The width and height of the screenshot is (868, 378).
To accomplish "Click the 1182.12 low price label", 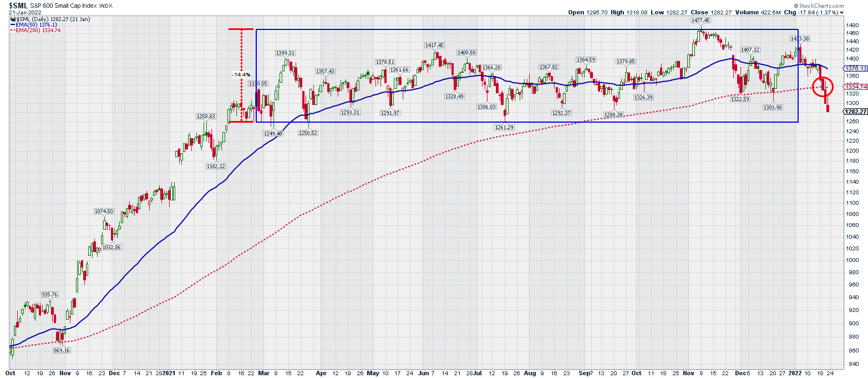I will (x=215, y=166).
